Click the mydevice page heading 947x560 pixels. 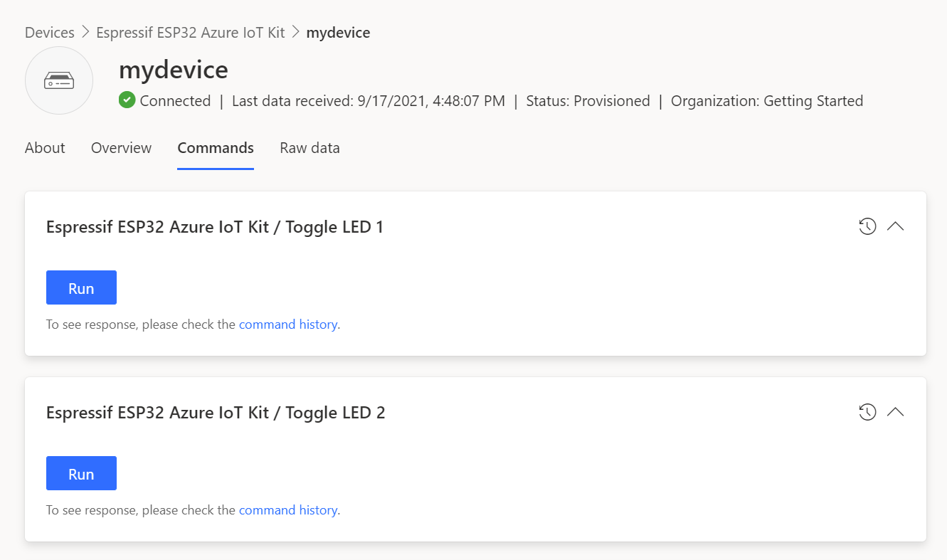click(174, 70)
